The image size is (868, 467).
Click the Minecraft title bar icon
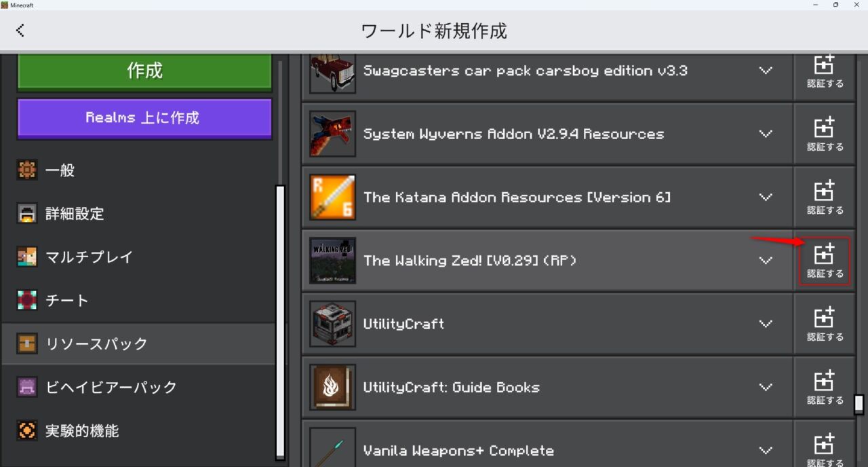pyautogui.click(x=5, y=5)
